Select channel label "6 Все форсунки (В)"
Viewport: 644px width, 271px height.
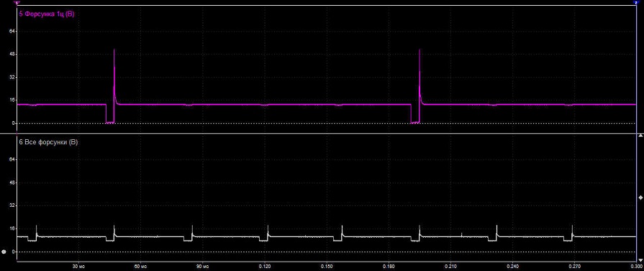[49, 142]
